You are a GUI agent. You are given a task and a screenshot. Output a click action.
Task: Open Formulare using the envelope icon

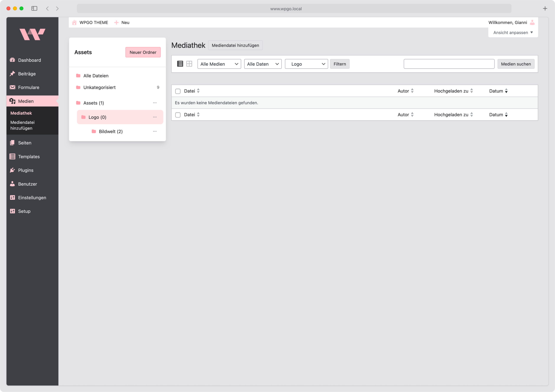click(13, 87)
